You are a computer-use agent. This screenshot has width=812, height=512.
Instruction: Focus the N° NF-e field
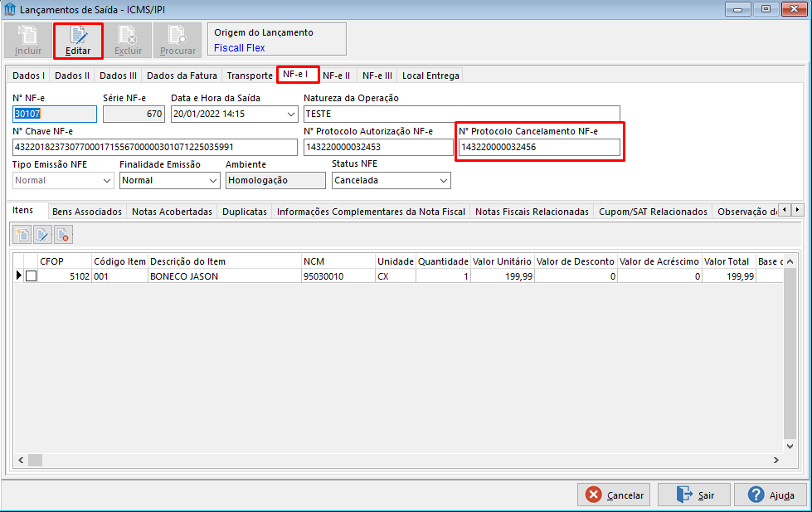click(55, 114)
